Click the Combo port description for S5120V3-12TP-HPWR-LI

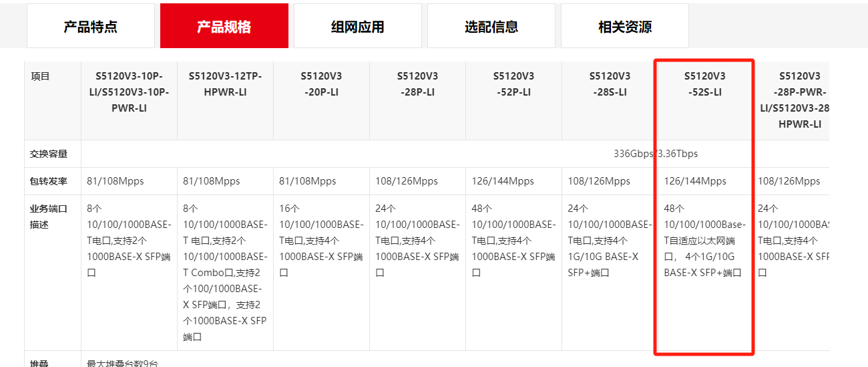[225, 273]
